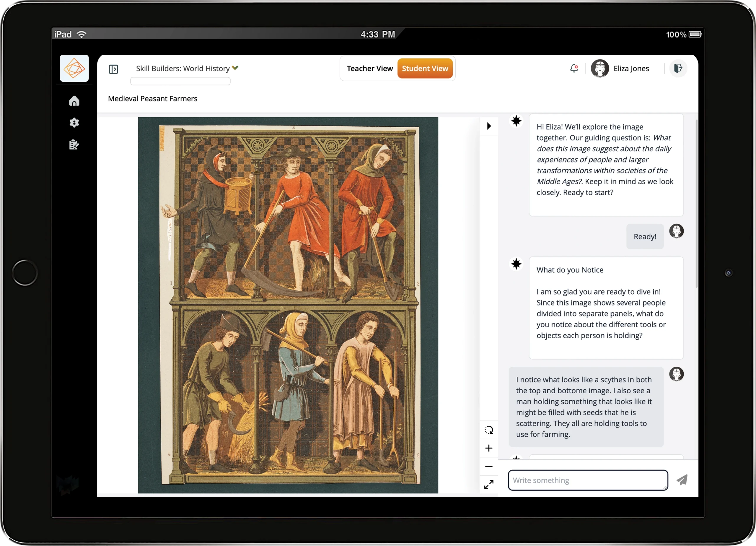Click the iPad Wi-Fi status icon
This screenshot has height=546, width=756.
pos(82,34)
